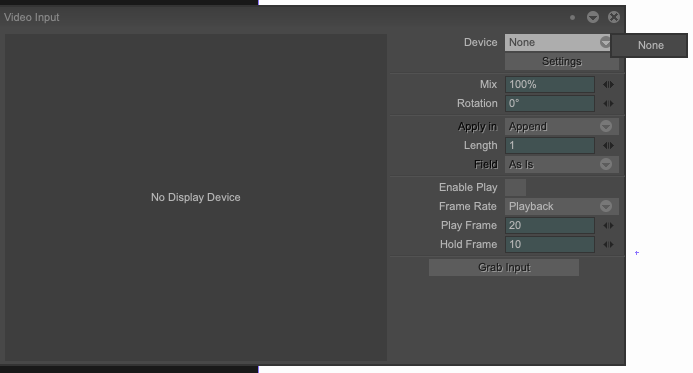Click the Play Frame stepper arrows
The height and width of the screenshot is (373, 693).
pyautogui.click(x=609, y=225)
